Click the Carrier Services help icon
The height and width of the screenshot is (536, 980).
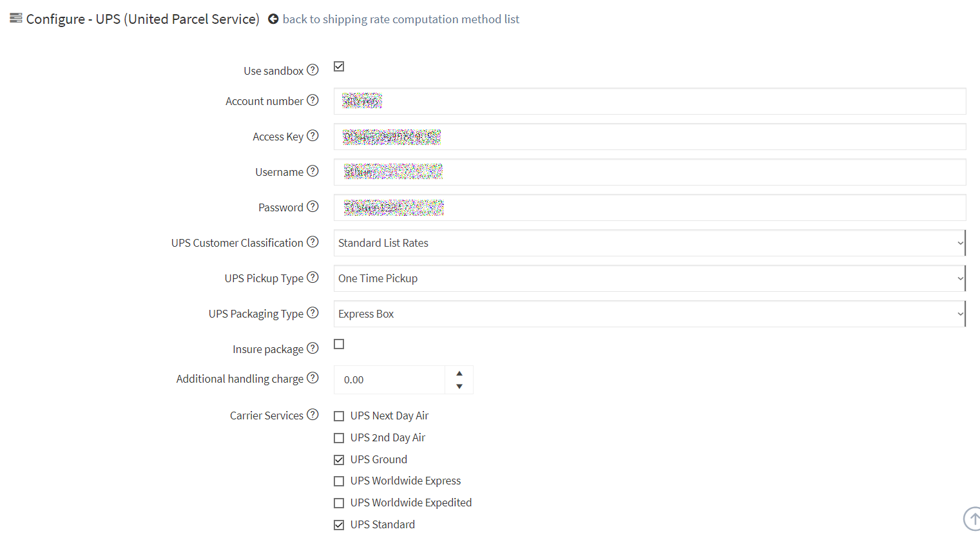coord(312,414)
